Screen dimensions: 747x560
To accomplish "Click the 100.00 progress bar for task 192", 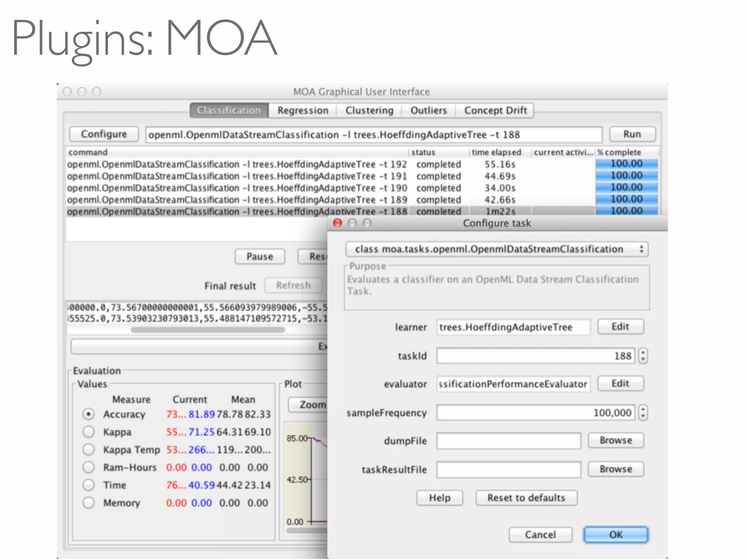I will coord(627,164).
